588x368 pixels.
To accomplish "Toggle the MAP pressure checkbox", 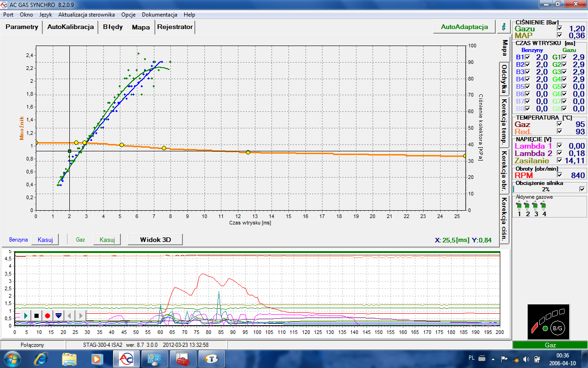I will [559, 35].
